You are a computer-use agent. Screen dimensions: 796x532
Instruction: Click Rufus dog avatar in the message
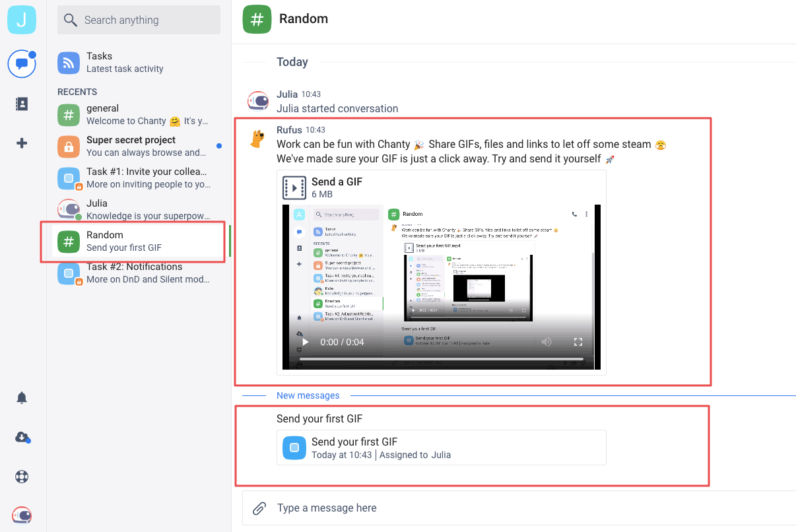click(x=257, y=138)
